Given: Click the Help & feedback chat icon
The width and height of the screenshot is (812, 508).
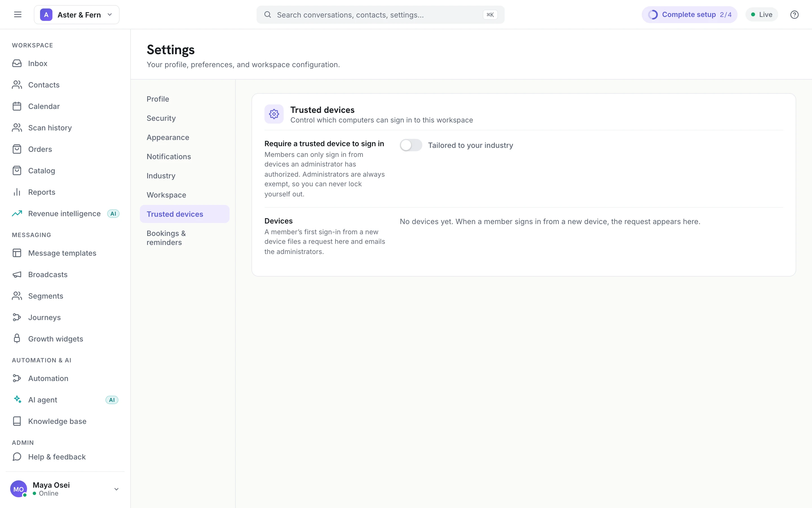Looking at the screenshot, I should (x=17, y=457).
